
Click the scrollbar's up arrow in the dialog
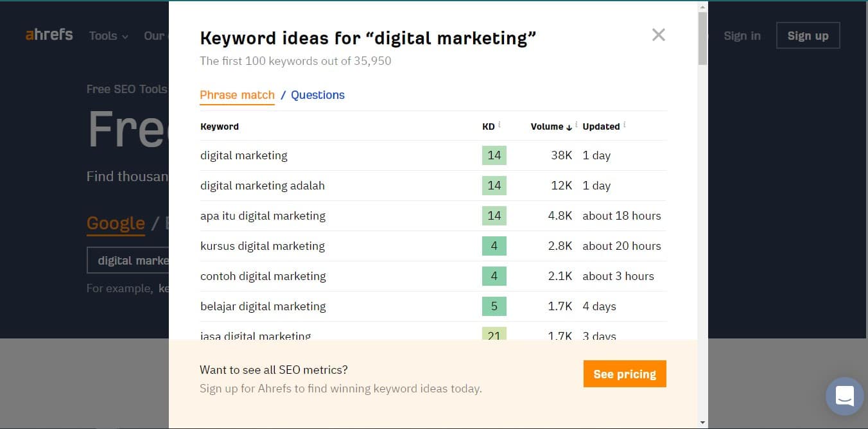point(700,6)
